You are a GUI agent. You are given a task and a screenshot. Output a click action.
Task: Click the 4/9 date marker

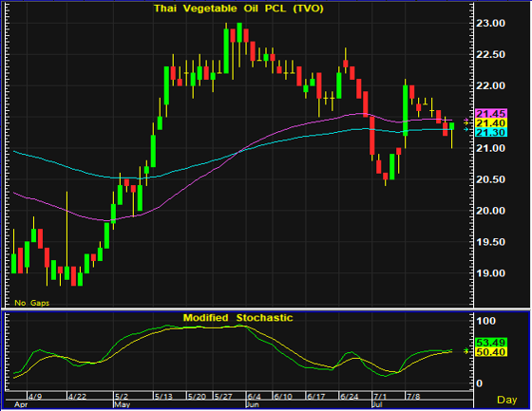coord(35,397)
